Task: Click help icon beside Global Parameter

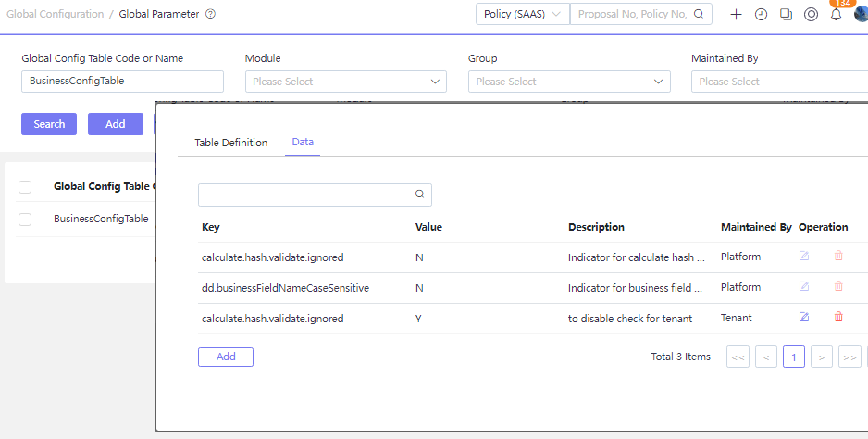Action: [210, 15]
